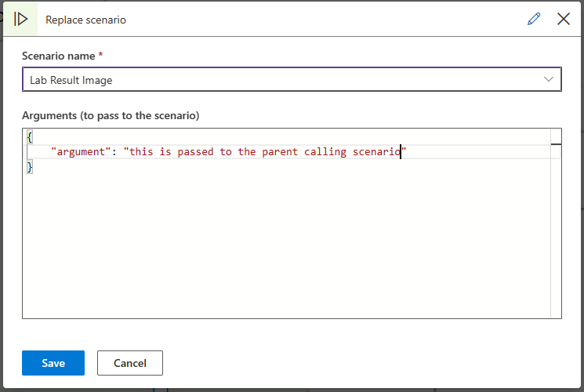Click the "argument" key in the JSON
Image resolution: width=584 pixels, height=392 pixels.
pos(81,152)
